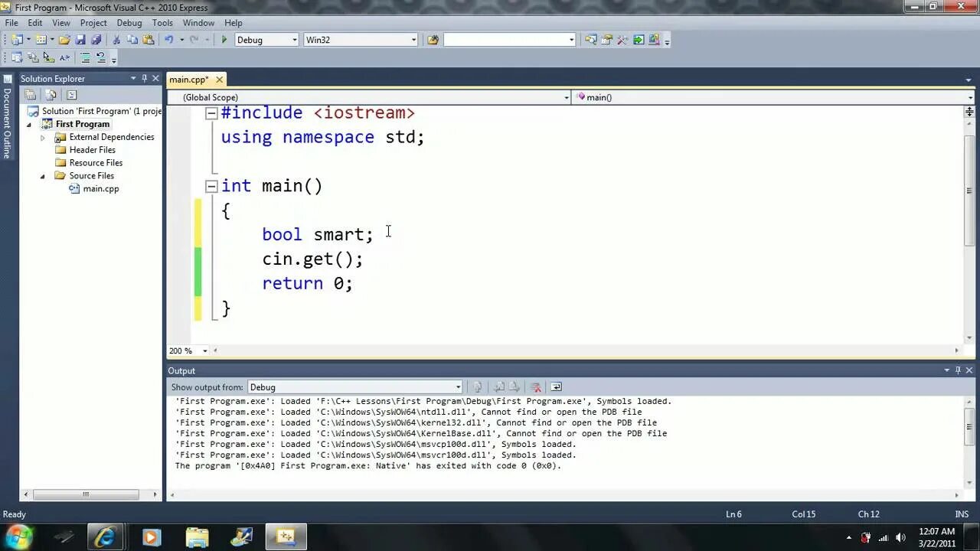Viewport: 980px width, 551px height.
Task: Collapse the #include outlining region
Action: coord(211,113)
